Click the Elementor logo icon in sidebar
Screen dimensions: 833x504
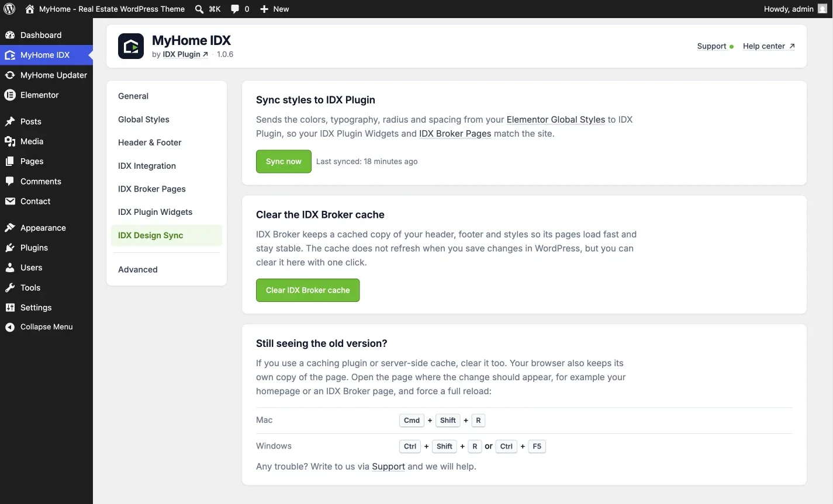coord(10,95)
